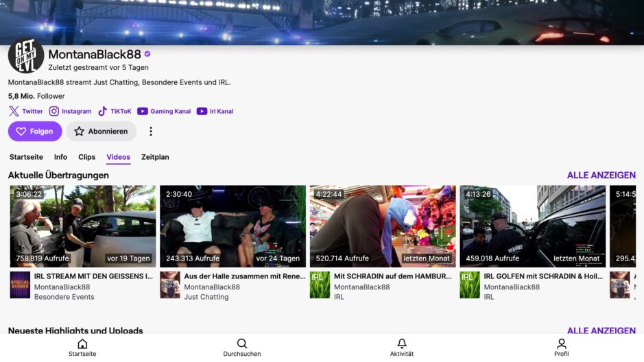Switch to the Info tab
Viewport: 644px width, 362px height.
coord(60,157)
